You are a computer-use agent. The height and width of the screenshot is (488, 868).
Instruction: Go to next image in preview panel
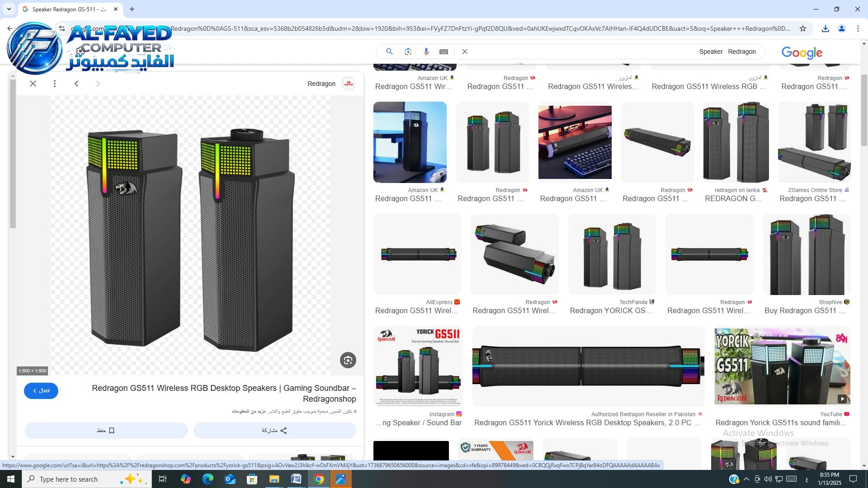tap(98, 84)
